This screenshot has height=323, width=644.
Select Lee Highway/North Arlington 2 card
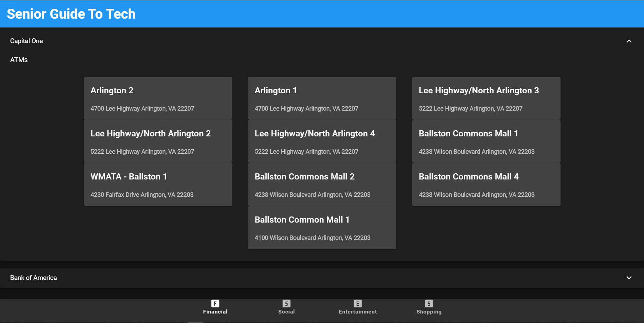pyautogui.click(x=158, y=141)
